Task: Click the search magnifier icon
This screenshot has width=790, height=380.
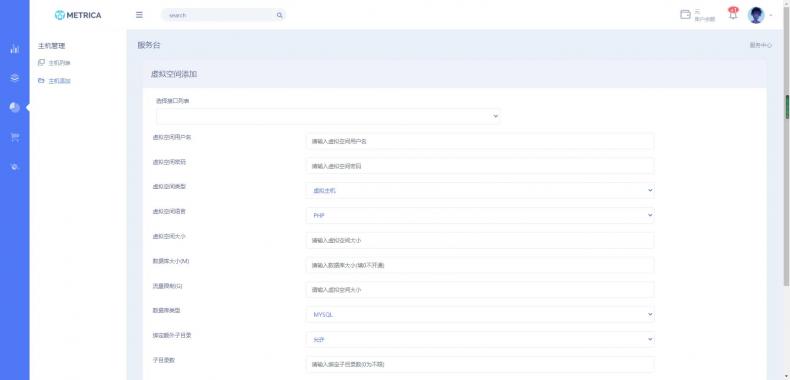Action: pos(280,15)
